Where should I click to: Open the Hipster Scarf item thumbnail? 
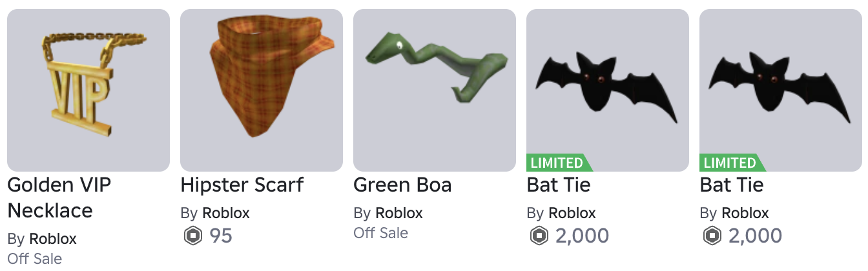pyautogui.click(x=262, y=90)
